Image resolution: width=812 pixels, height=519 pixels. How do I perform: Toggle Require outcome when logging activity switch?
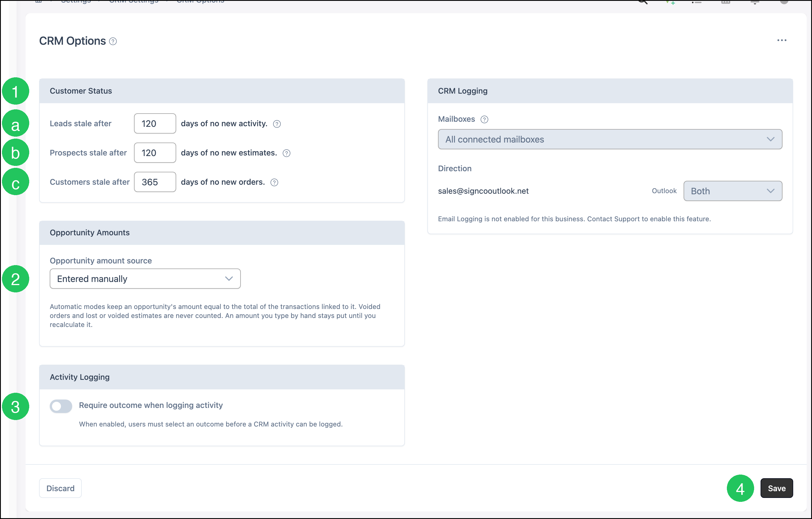pyautogui.click(x=61, y=406)
